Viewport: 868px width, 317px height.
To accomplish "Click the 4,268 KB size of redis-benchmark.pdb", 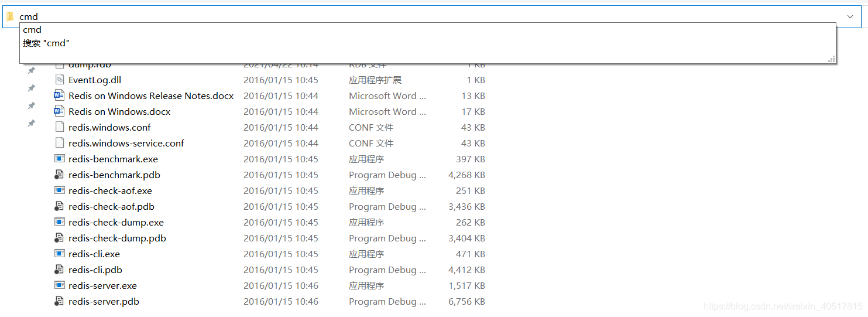I will point(466,175).
